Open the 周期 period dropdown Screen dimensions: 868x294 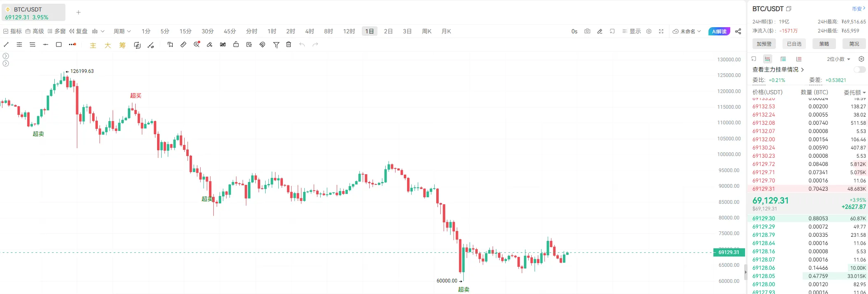click(x=122, y=31)
